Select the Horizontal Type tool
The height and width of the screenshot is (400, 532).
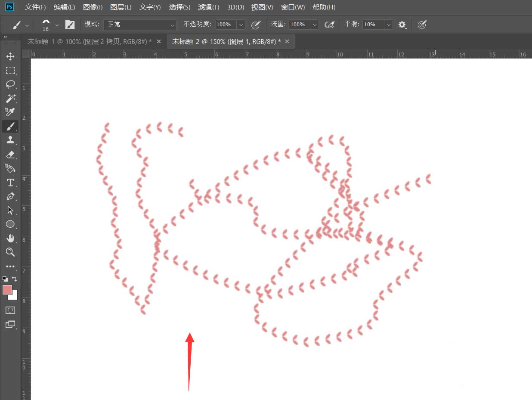coord(10,183)
